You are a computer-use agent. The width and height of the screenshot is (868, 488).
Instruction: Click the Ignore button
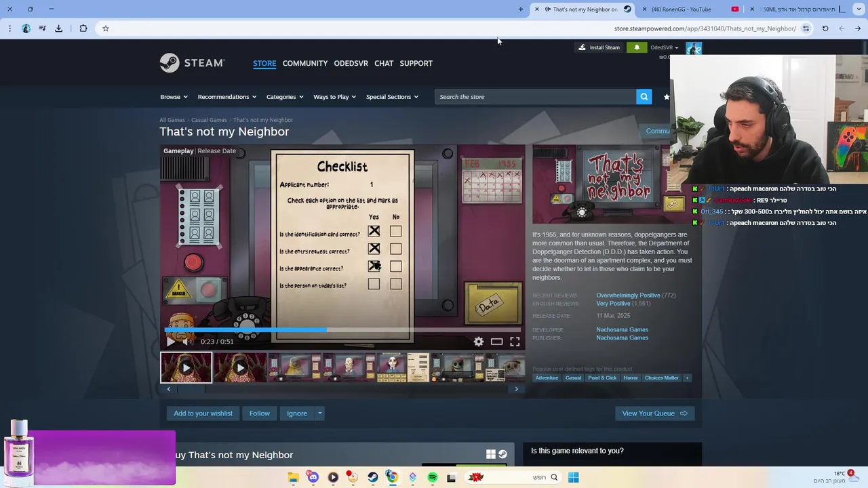coord(297,413)
